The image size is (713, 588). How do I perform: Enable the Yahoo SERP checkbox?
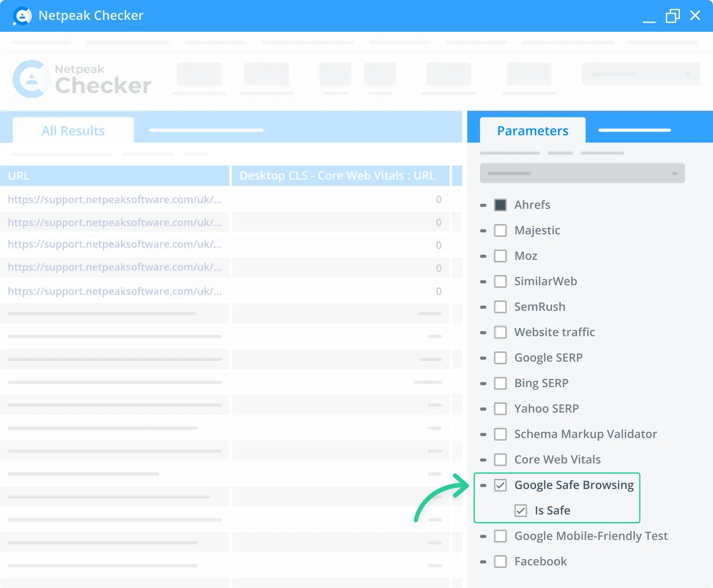[x=500, y=409]
